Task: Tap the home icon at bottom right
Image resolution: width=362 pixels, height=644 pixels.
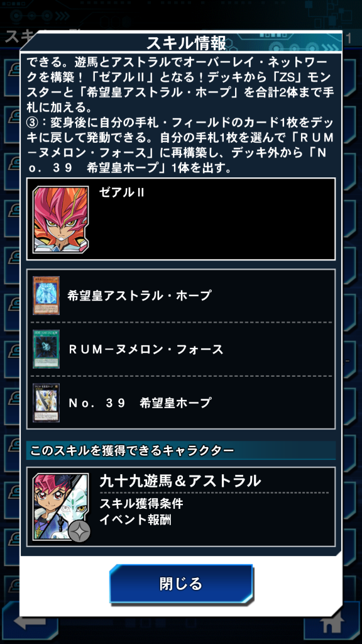Action: point(332,623)
